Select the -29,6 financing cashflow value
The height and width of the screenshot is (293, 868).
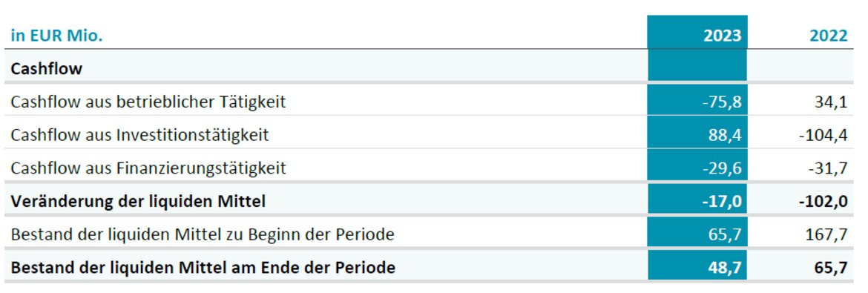(721, 168)
